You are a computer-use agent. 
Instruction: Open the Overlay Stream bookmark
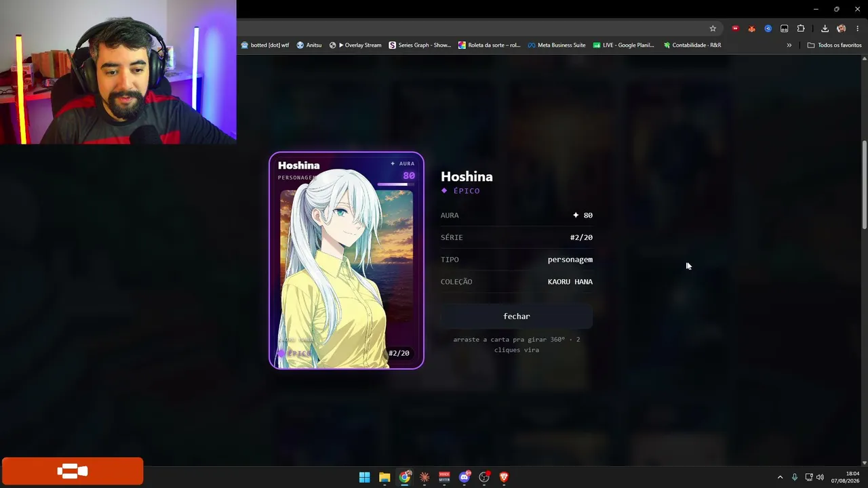click(x=355, y=45)
